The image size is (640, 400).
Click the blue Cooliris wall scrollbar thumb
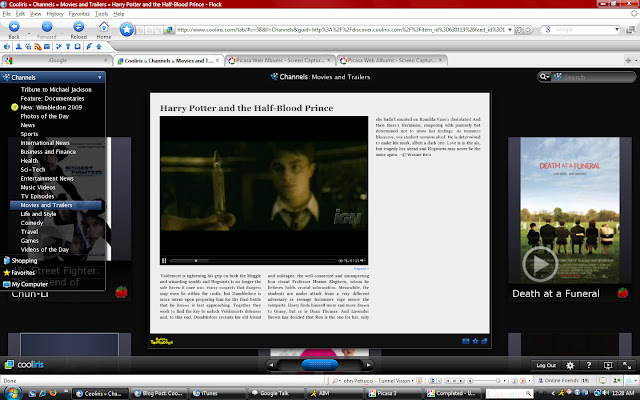(x=320, y=365)
